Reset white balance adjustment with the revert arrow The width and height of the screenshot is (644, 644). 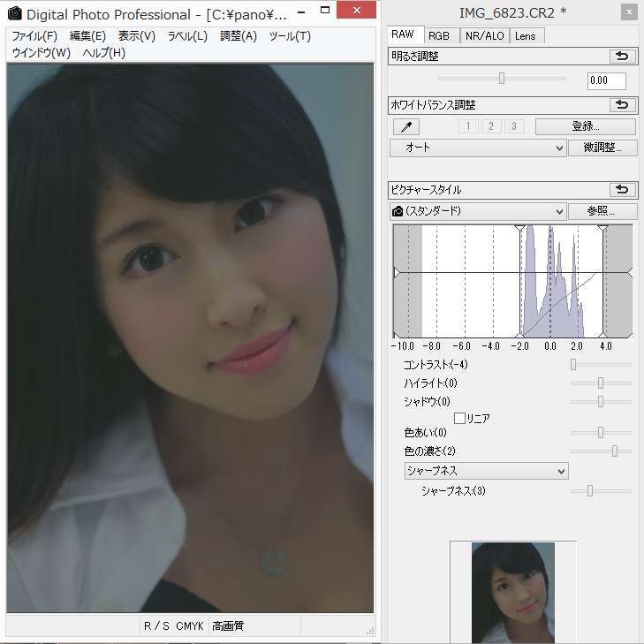click(622, 105)
